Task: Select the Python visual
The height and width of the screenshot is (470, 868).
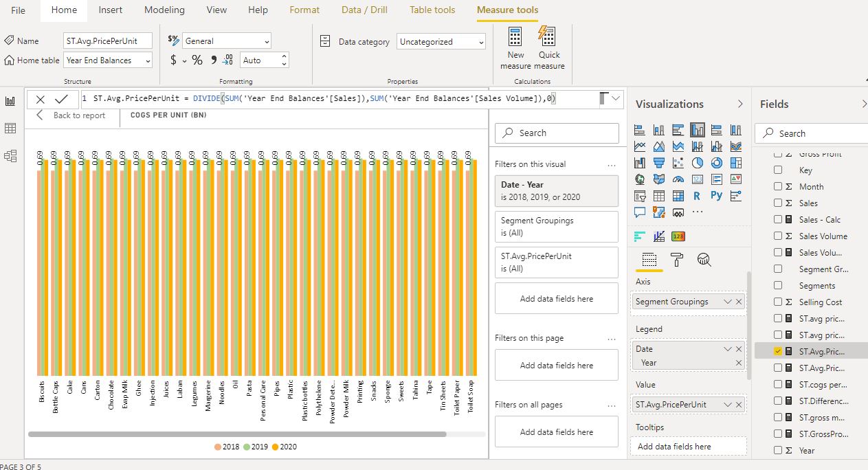Action: click(x=717, y=196)
